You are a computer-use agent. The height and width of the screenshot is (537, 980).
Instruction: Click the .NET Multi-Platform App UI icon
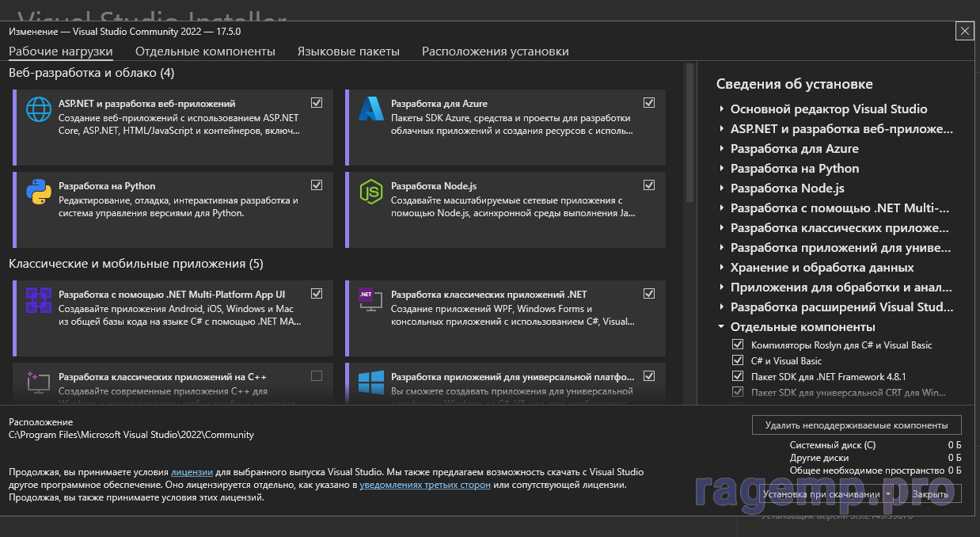[x=39, y=300]
